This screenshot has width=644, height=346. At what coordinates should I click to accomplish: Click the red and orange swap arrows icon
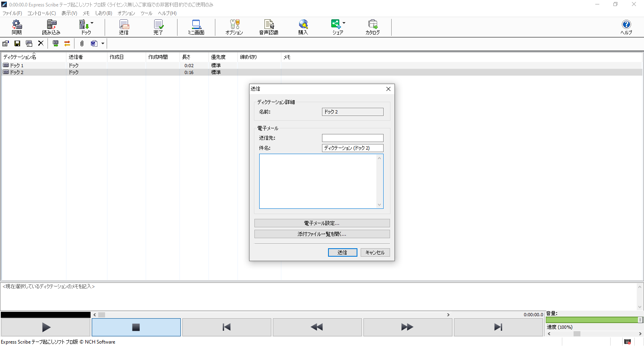click(67, 43)
